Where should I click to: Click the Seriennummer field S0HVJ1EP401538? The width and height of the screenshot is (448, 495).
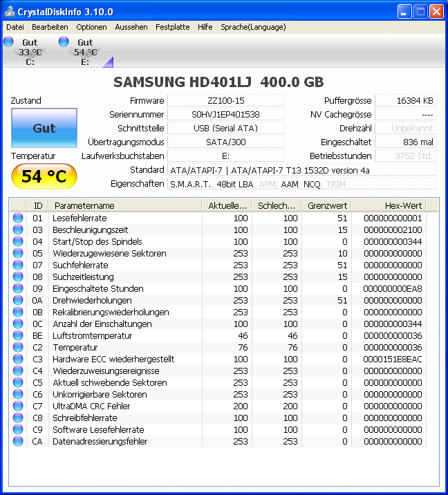[x=226, y=114]
